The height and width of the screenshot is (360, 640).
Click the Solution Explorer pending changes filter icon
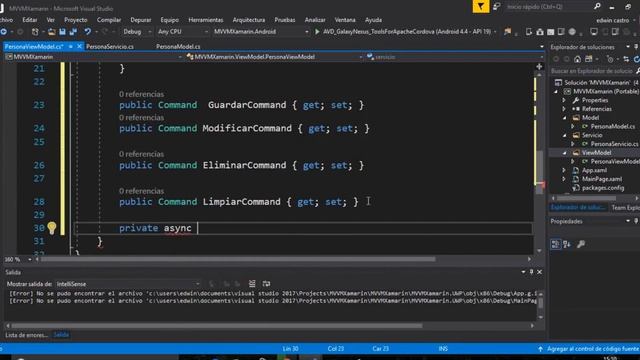[x=610, y=59]
